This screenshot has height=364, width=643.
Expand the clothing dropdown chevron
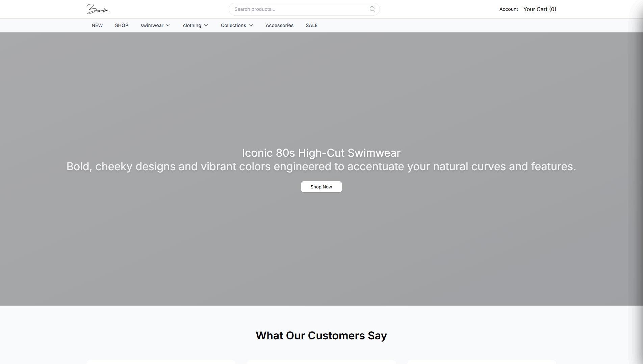pos(206,25)
